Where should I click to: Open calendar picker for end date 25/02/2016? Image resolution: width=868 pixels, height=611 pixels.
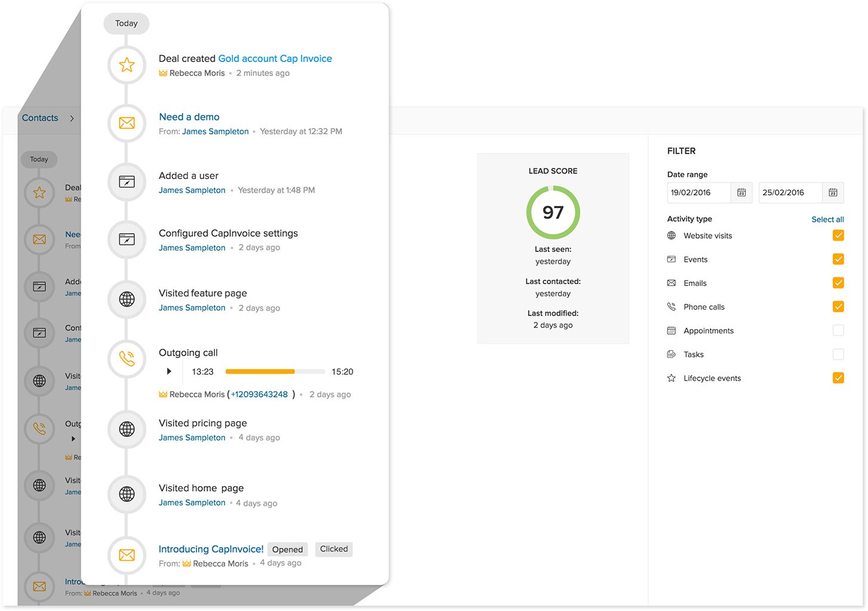coord(833,193)
